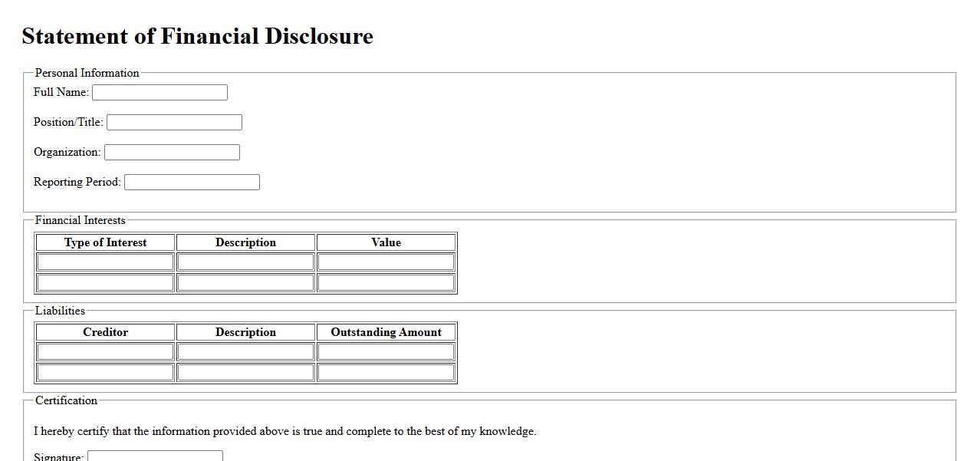Select the Organization input field
Viewport: 980px width, 461px height.
pos(172,152)
